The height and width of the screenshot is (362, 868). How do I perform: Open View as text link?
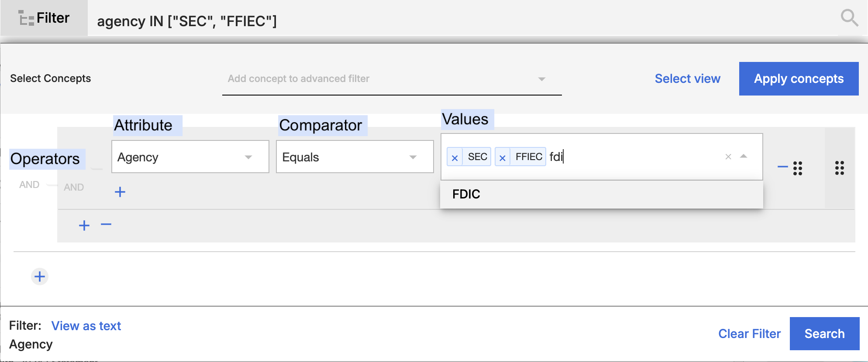(86, 326)
